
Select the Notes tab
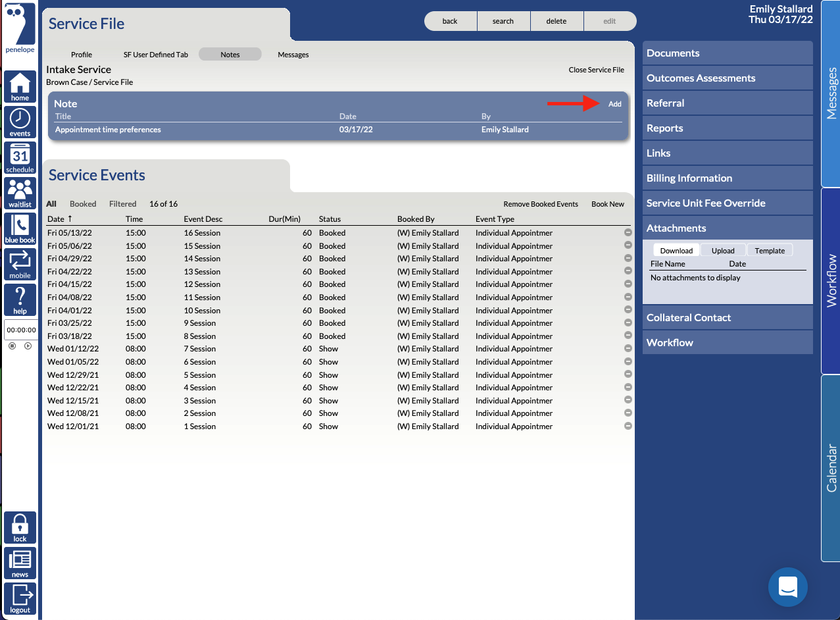pyautogui.click(x=230, y=55)
